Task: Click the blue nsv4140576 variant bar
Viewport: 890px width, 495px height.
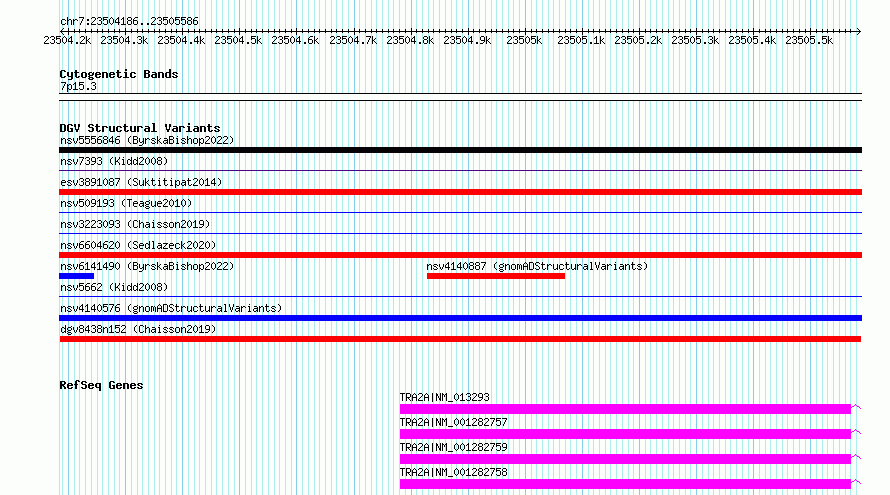Action: click(460, 318)
